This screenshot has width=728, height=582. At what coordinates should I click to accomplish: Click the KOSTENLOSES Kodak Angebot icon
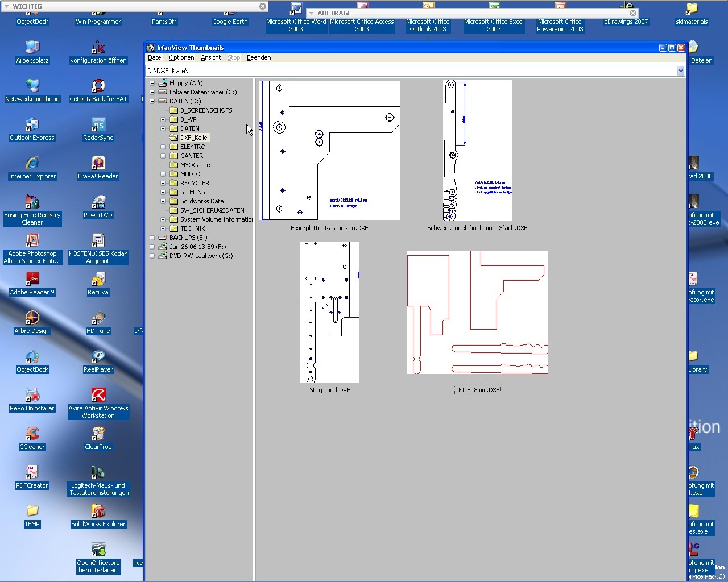click(98, 241)
